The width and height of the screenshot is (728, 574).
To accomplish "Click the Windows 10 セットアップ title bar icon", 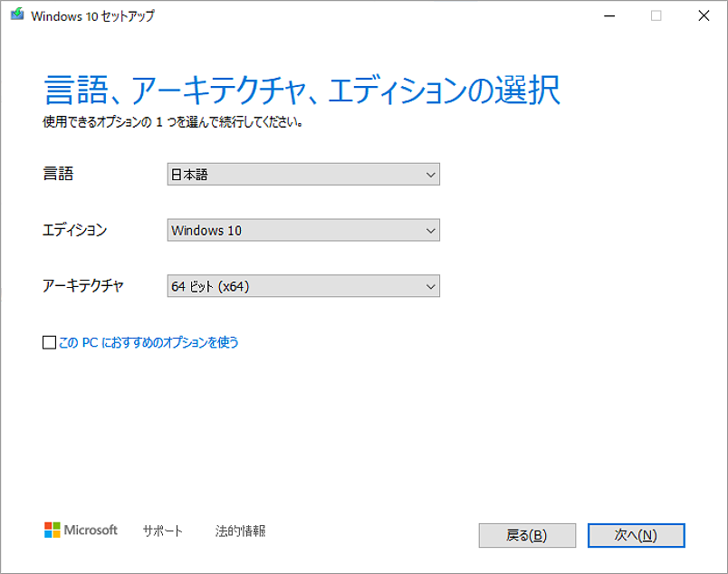I will [x=14, y=15].
